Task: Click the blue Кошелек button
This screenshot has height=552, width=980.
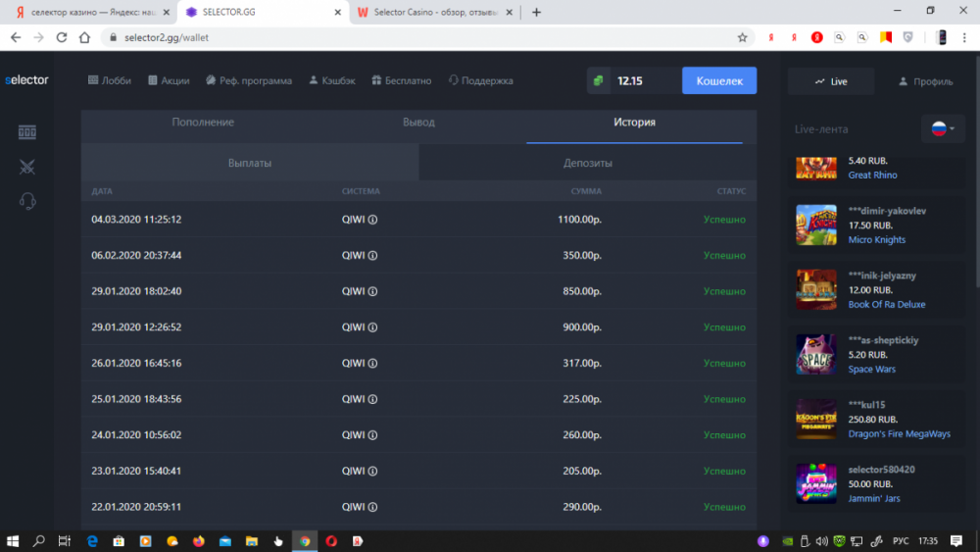Action: 719,80
